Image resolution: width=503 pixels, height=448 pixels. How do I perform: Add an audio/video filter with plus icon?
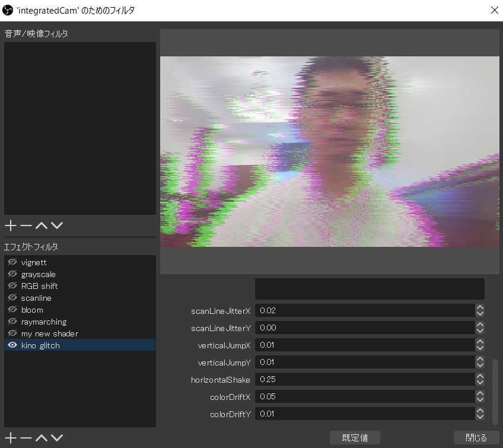(9, 225)
